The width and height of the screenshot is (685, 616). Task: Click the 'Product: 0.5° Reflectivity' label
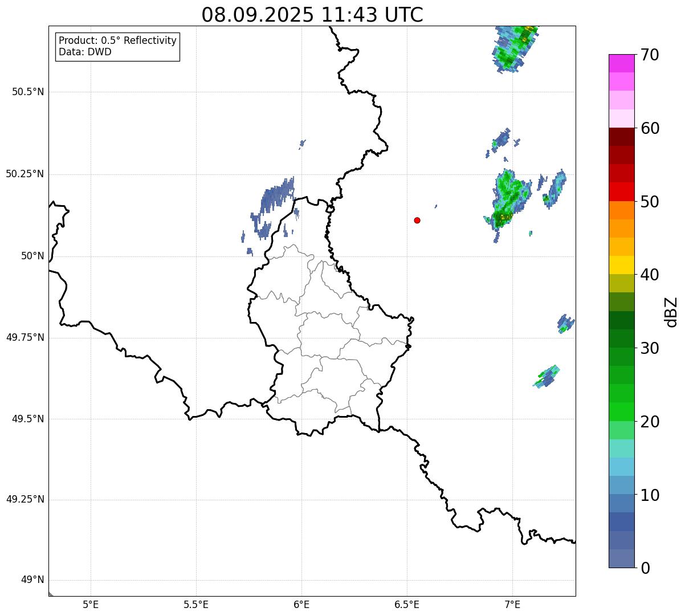tap(117, 40)
